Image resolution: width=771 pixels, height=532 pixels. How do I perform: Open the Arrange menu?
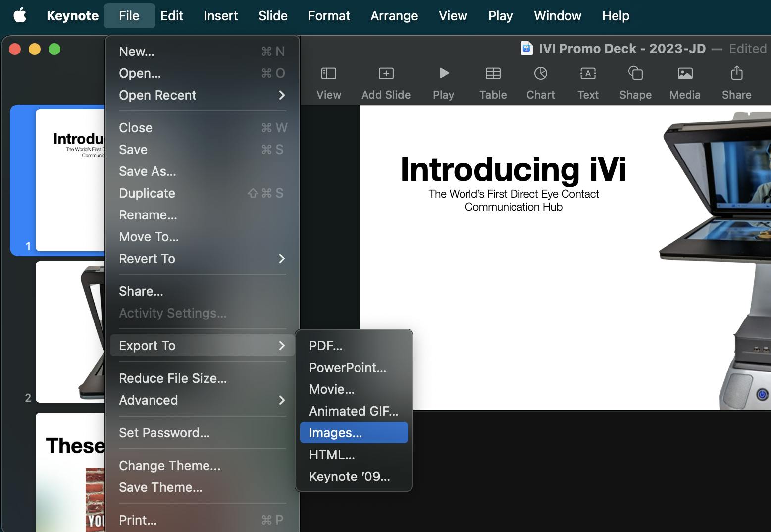pos(394,16)
